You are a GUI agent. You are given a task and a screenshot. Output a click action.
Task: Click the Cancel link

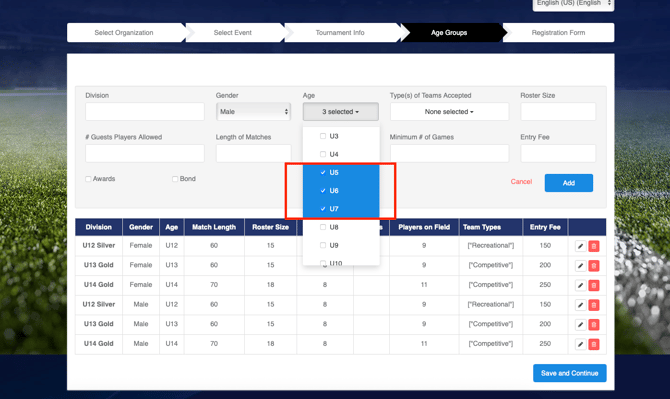click(x=521, y=182)
